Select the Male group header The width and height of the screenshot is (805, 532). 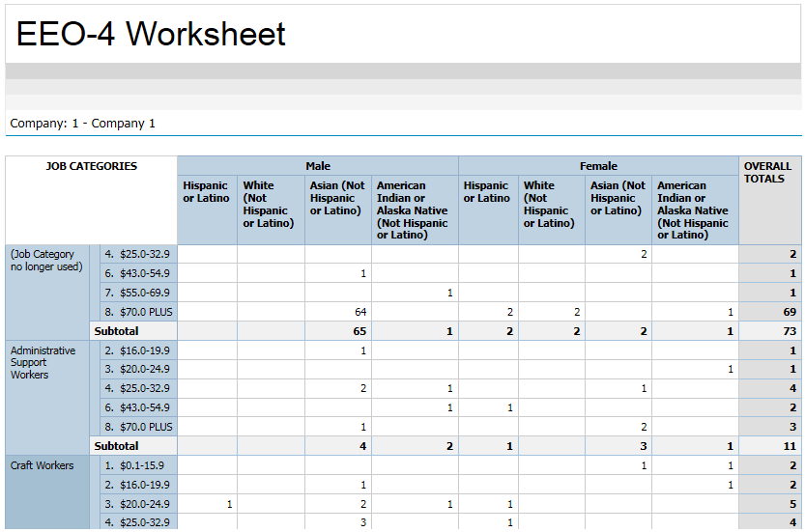[x=318, y=166]
